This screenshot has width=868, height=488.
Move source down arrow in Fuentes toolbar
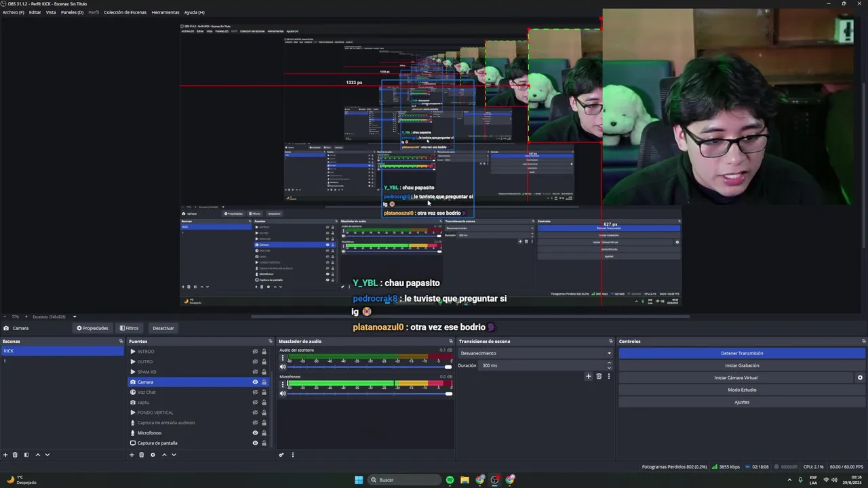(x=174, y=455)
